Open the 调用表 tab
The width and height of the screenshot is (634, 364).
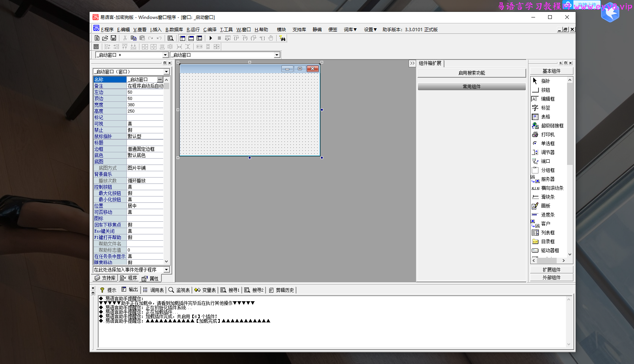(153, 290)
